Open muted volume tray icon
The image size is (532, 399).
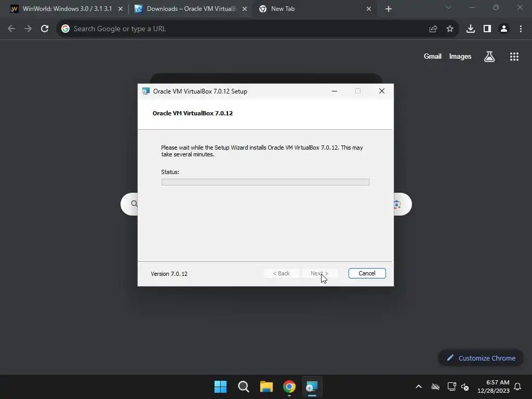465,387
